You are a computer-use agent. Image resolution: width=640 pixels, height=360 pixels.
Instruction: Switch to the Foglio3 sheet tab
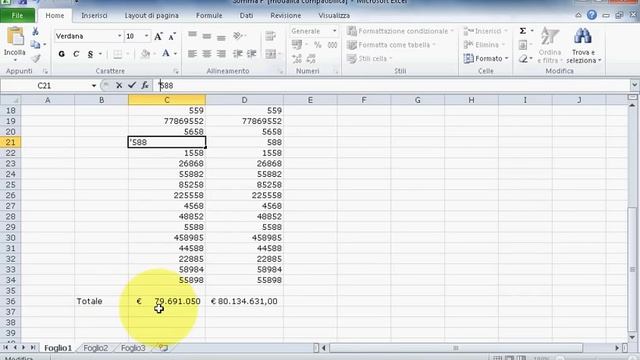133,348
